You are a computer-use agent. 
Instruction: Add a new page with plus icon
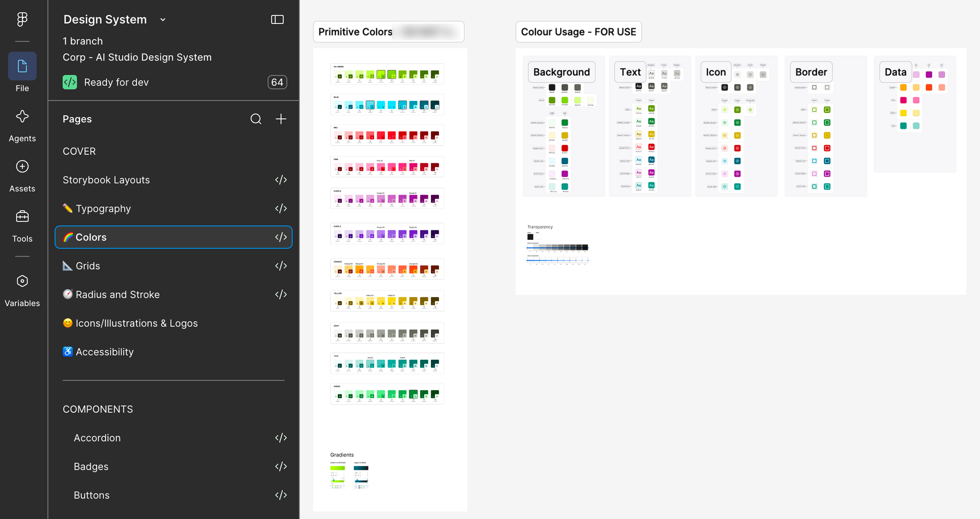(281, 119)
